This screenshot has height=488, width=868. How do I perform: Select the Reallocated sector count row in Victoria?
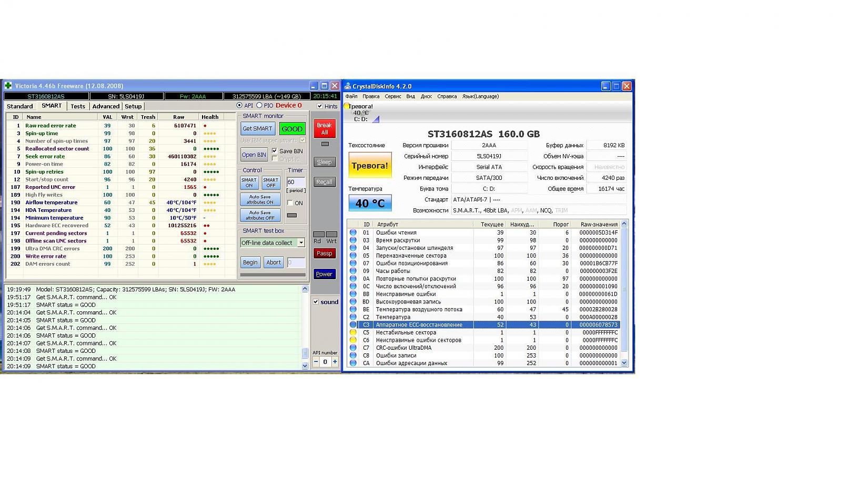point(120,149)
